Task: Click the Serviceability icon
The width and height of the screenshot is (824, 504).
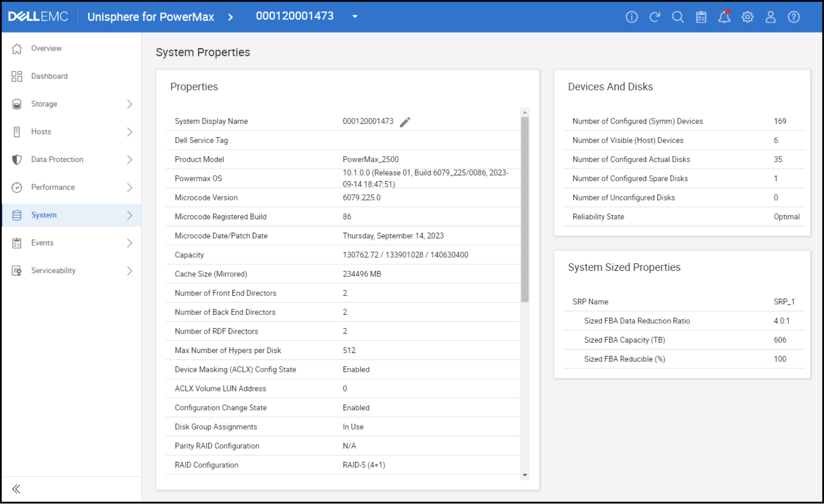Action: tap(17, 271)
